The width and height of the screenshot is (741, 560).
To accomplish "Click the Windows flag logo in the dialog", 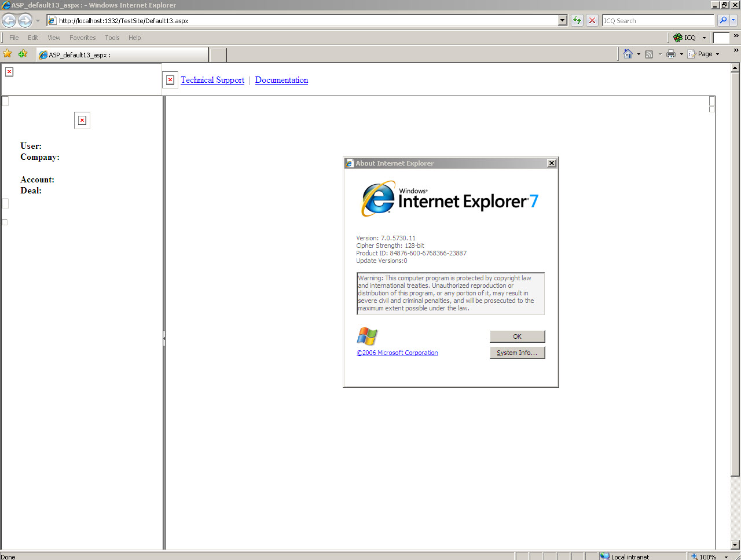I will [367, 336].
